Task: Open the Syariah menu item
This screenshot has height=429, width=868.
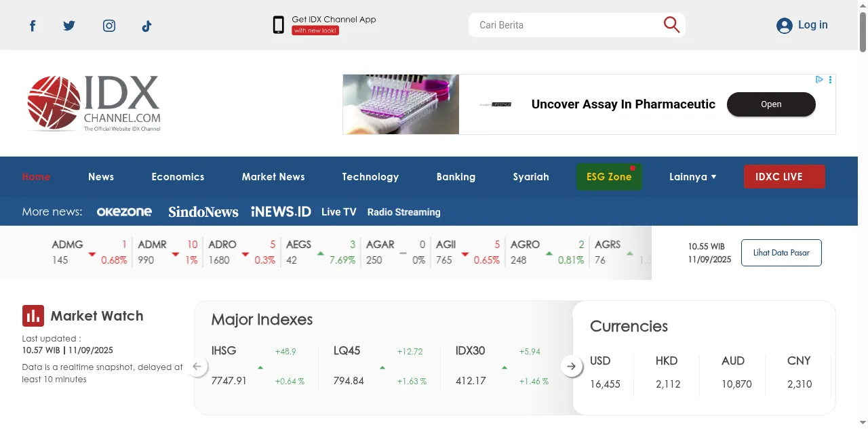Action: (x=531, y=177)
